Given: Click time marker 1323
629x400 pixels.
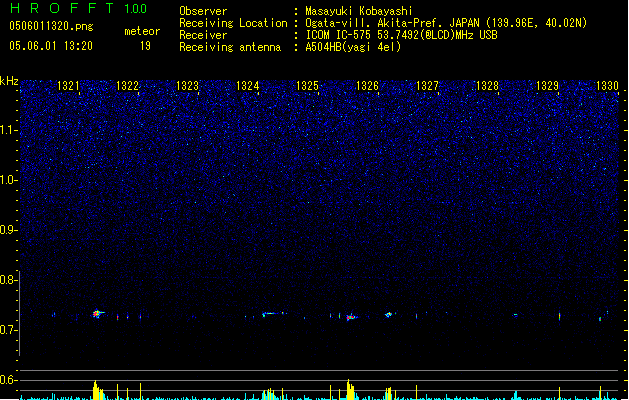Looking at the screenshot, I should pos(187,86).
